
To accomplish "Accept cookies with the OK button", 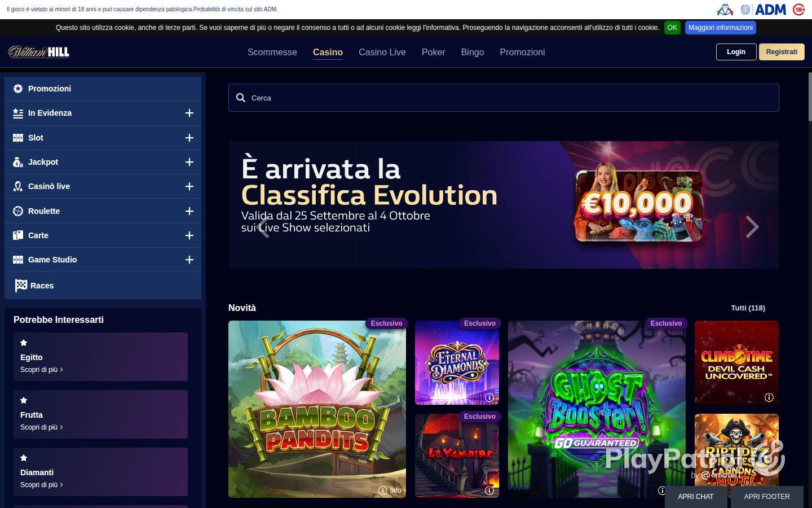I will [672, 28].
